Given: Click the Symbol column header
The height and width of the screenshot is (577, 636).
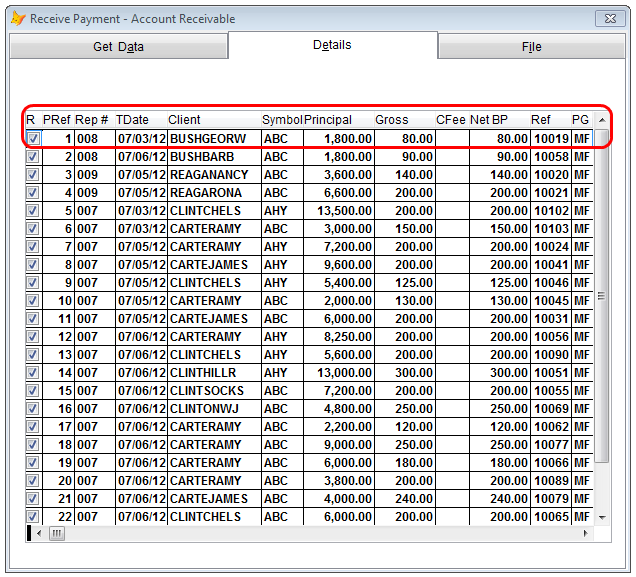Looking at the screenshot, I should [x=282, y=120].
